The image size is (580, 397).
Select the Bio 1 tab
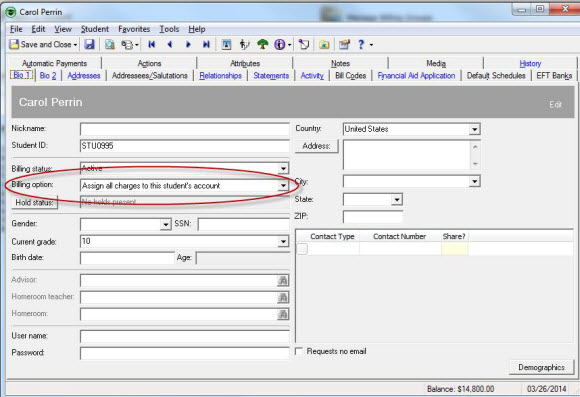point(21,75)
